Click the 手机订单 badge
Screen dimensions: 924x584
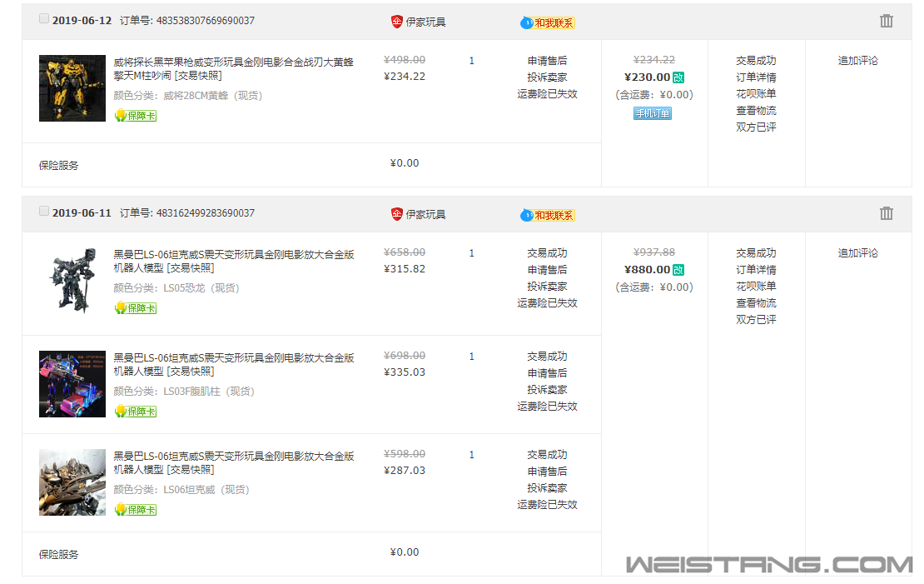pyautogui.click(x=653, y=113)
